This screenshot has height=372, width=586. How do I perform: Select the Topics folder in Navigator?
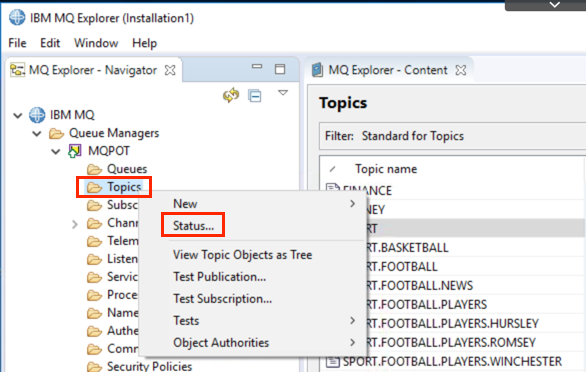tap(114, 187)
